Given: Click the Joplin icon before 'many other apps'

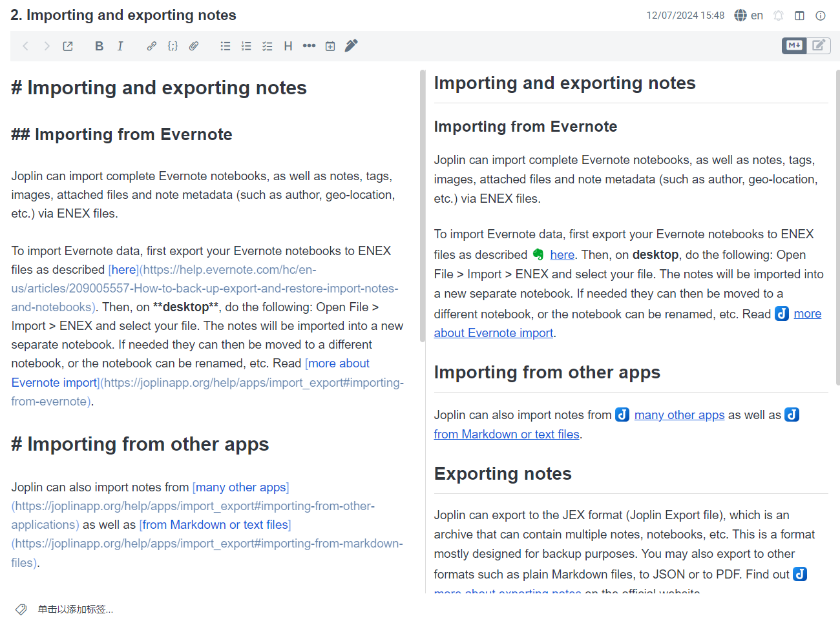Looking at the screenshot, I should click(x=622, y=415).
